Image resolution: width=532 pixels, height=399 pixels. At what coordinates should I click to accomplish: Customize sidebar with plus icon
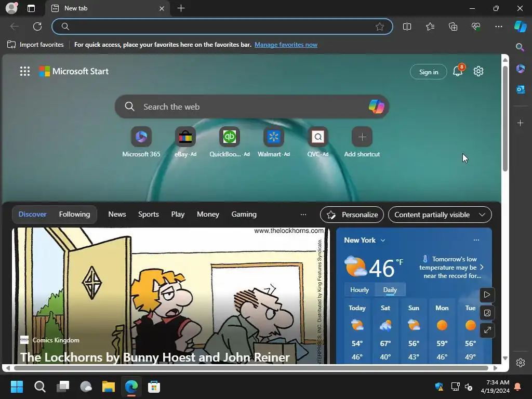tap(520, 123)
